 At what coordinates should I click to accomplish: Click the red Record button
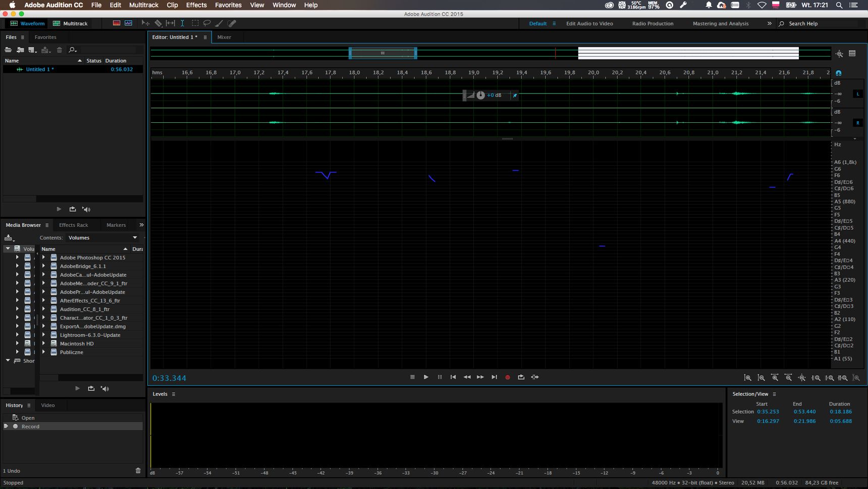[x=508, y=377]
